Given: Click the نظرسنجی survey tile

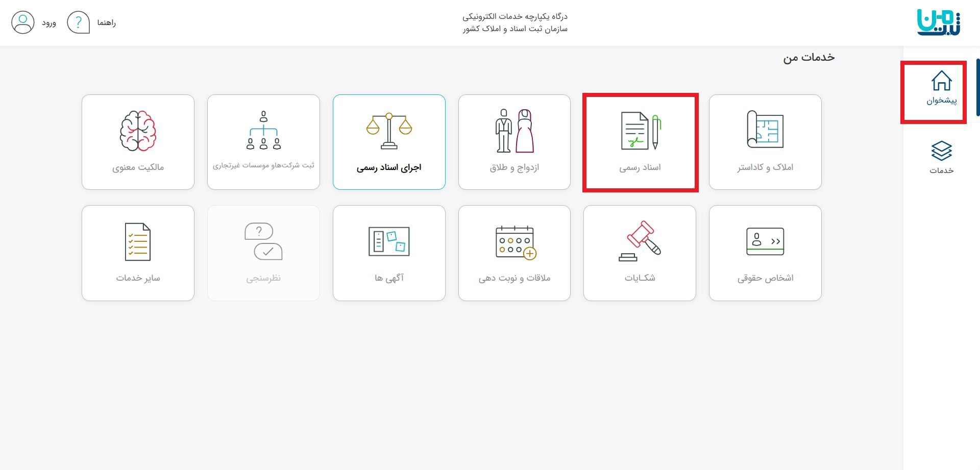Looking at the screenshot, I should pos(263,253).
